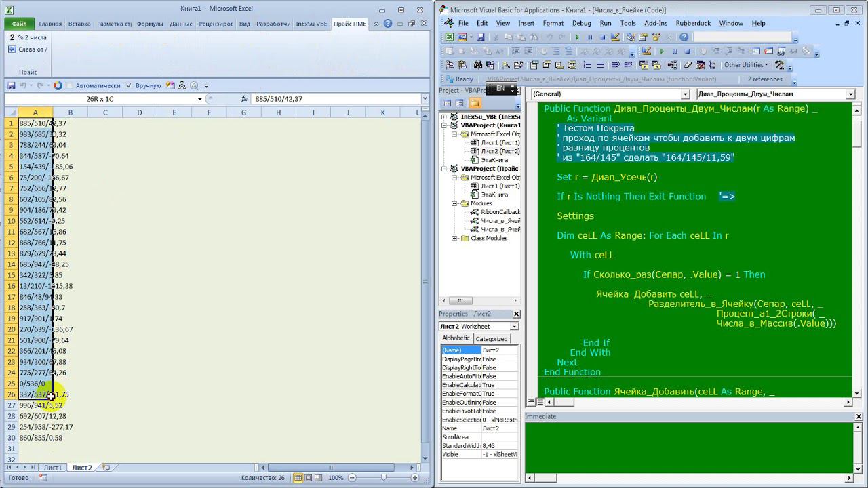Toggle Folders icon in the Project pane

point(475,103)
